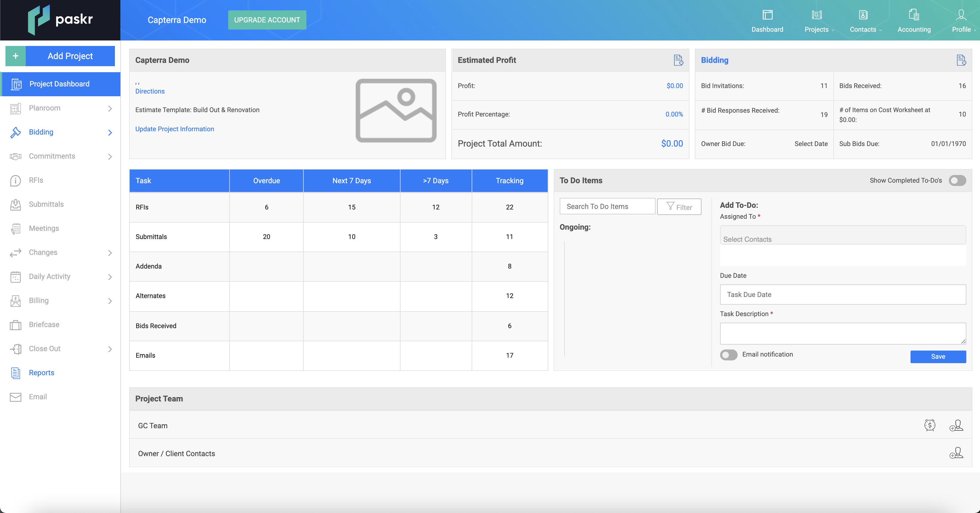This screenshot has height=513, width=980.
Task: Open Update Project Information link
Action: pyautogui.click(x=175, y=129)
